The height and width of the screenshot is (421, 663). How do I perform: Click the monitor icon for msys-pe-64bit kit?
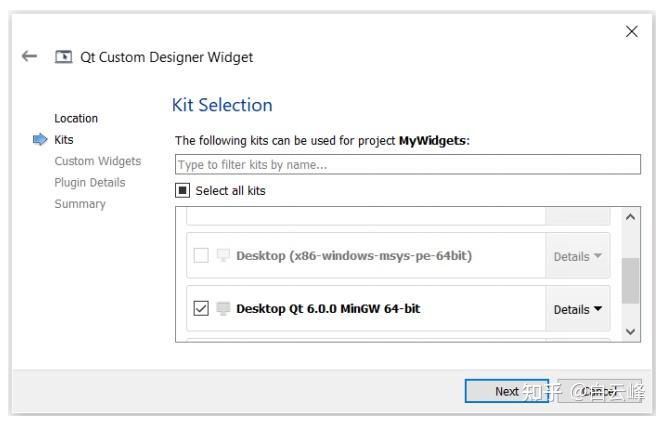pos(223,256)
